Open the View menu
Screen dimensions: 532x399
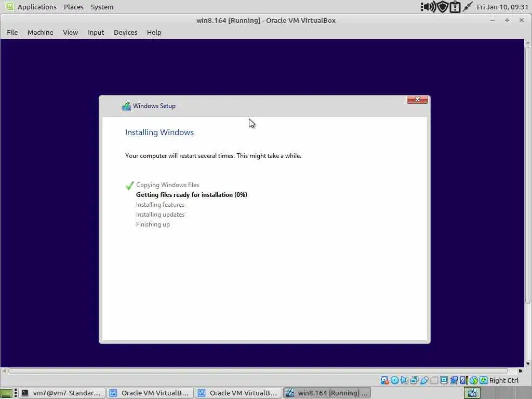click(70, 33)
